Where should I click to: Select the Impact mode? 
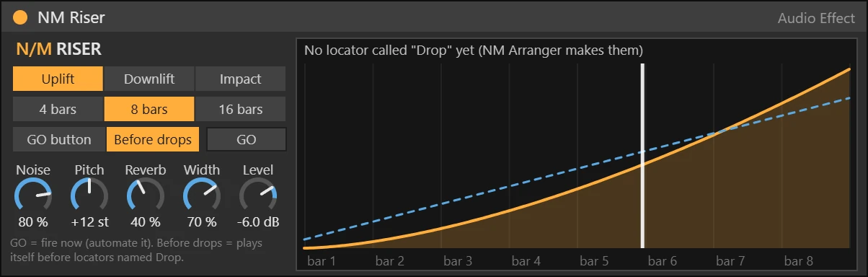[241, 79]
